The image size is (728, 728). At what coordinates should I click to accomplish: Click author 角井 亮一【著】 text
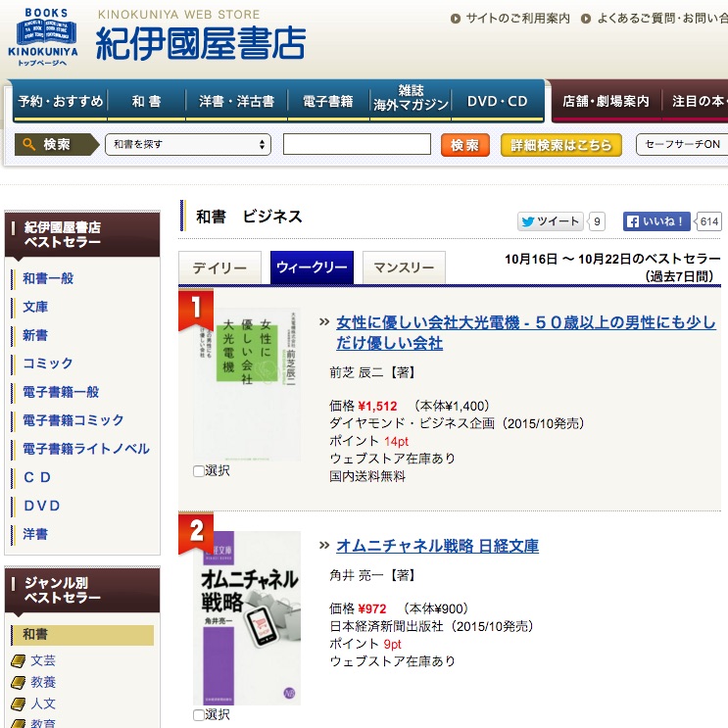tap(372, 576)
